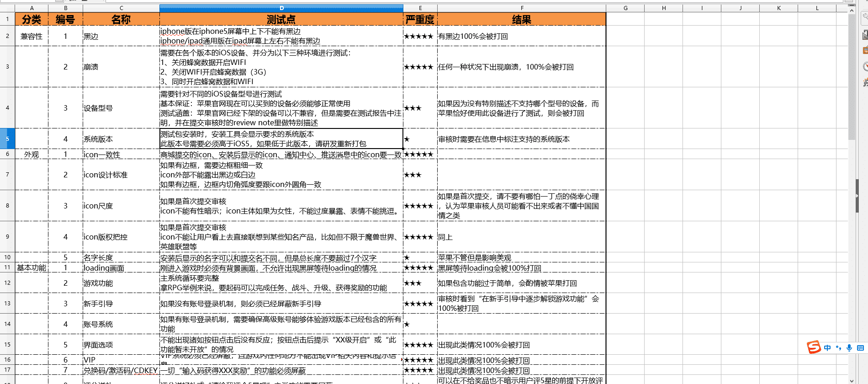Select cell '账号系统'
The width and height of the screenshot is (868, 384).
click(x=121, y=324)
